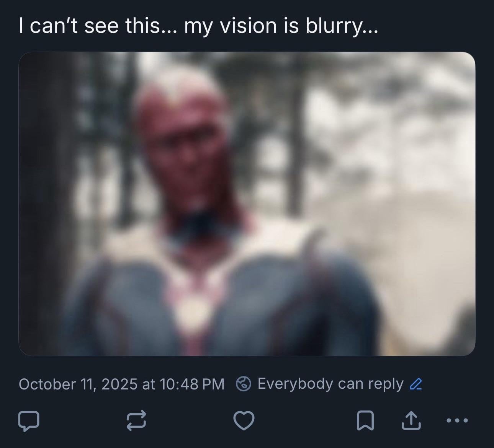The image size is (494, 448).
Task: Bookmark this post
Action: pos(365,421)
